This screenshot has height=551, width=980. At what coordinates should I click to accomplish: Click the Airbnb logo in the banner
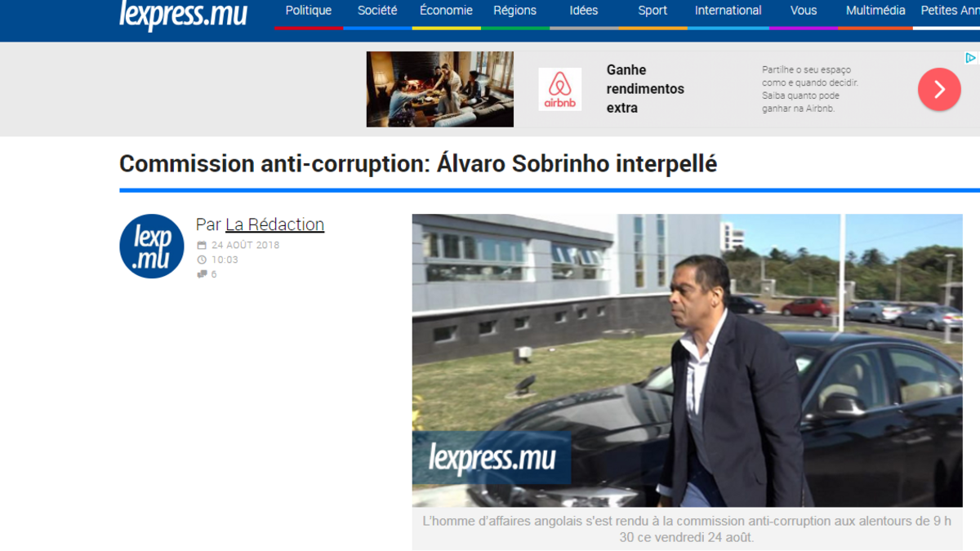click(x=560, y=89)
